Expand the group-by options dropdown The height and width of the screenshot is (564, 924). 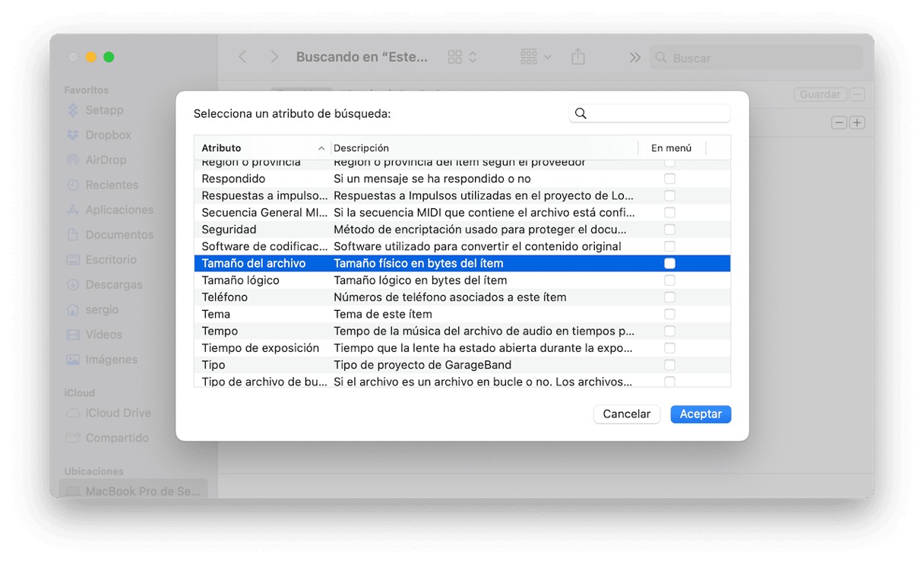(x=536, y=57)
